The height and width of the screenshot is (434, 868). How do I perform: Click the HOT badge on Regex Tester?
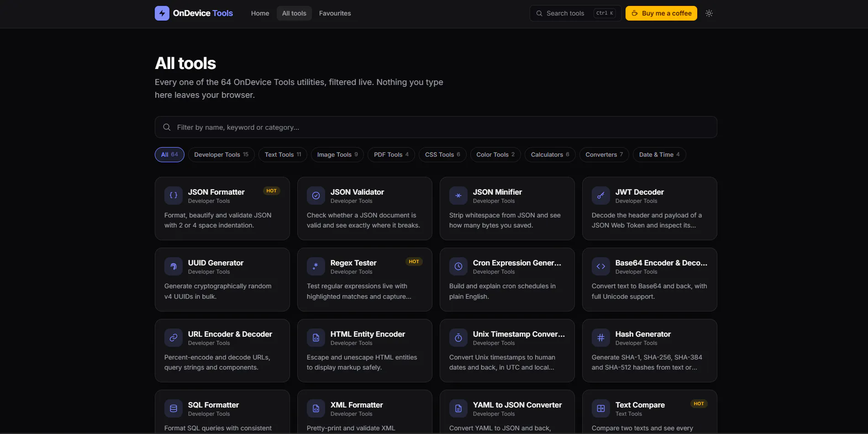click(x=414, y=262)
